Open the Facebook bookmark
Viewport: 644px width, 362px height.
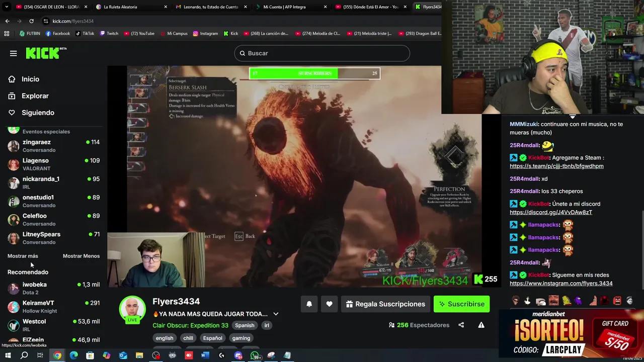point(57,34)
